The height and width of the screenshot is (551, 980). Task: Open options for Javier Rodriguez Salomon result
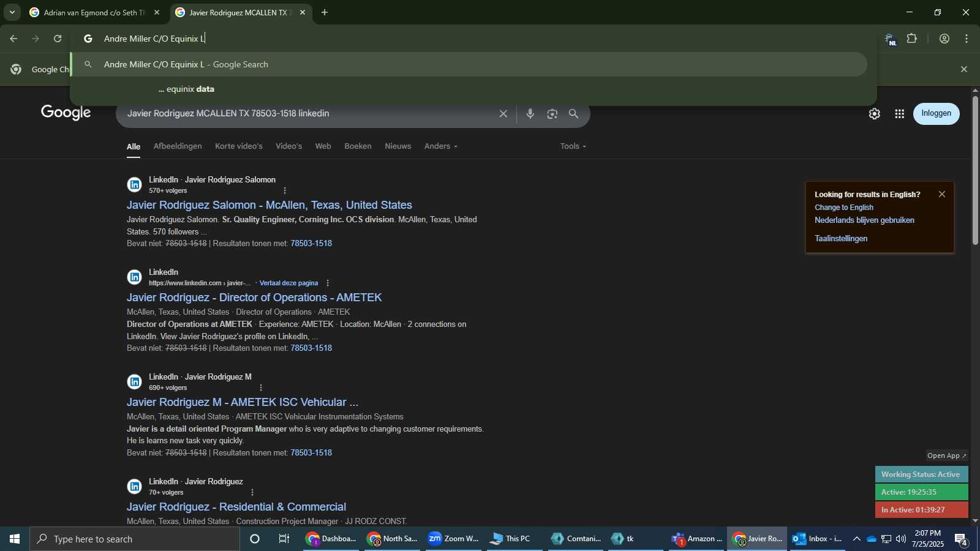tap(285, 190)
